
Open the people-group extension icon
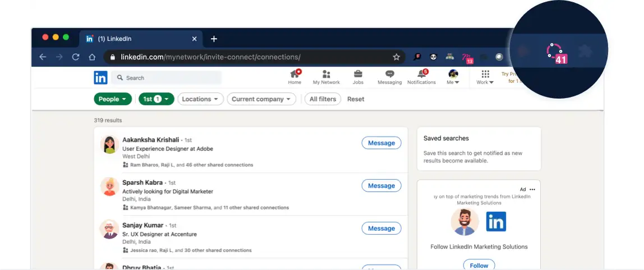(x=450, y=57)
